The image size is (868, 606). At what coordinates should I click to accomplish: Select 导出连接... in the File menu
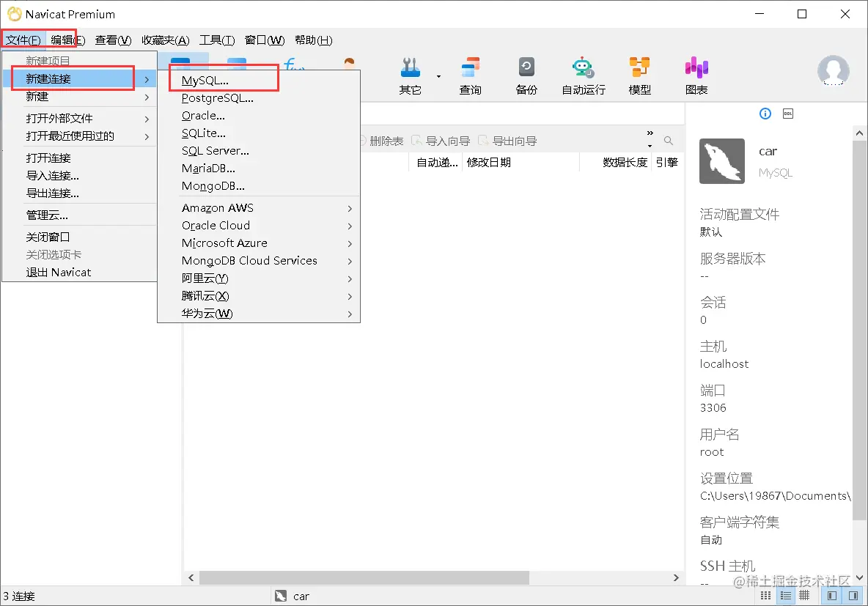(80, 193)
